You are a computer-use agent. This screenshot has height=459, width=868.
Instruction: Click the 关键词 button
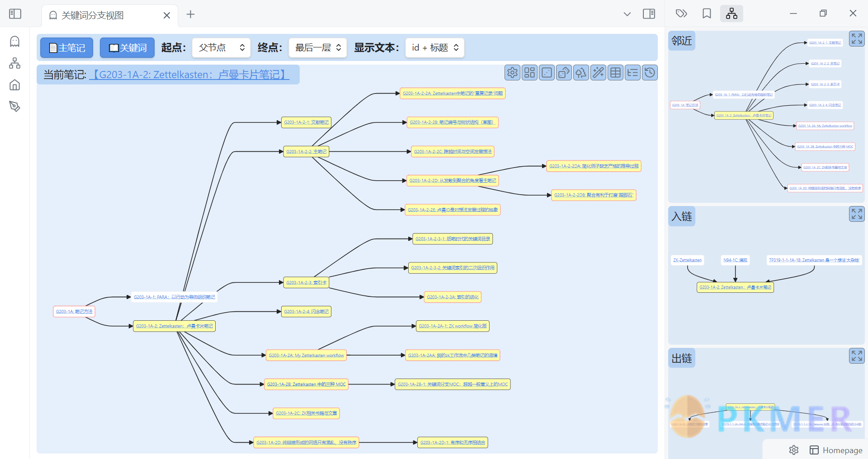(127, 48)
